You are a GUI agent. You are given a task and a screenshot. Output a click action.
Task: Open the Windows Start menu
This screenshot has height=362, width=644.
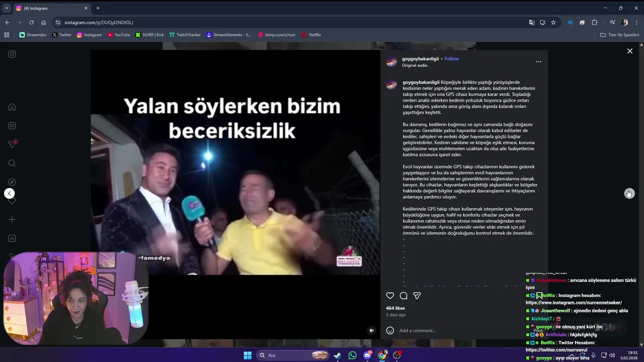[x=248, y=355]
